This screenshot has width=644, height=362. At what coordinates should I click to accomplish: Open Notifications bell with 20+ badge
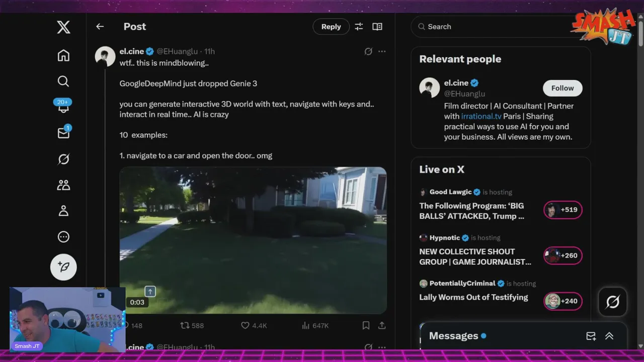tap(63, 106)
